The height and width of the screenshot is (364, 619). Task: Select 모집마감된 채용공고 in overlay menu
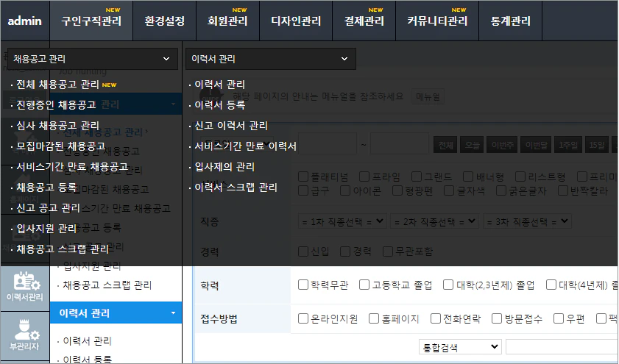(61, 146)
